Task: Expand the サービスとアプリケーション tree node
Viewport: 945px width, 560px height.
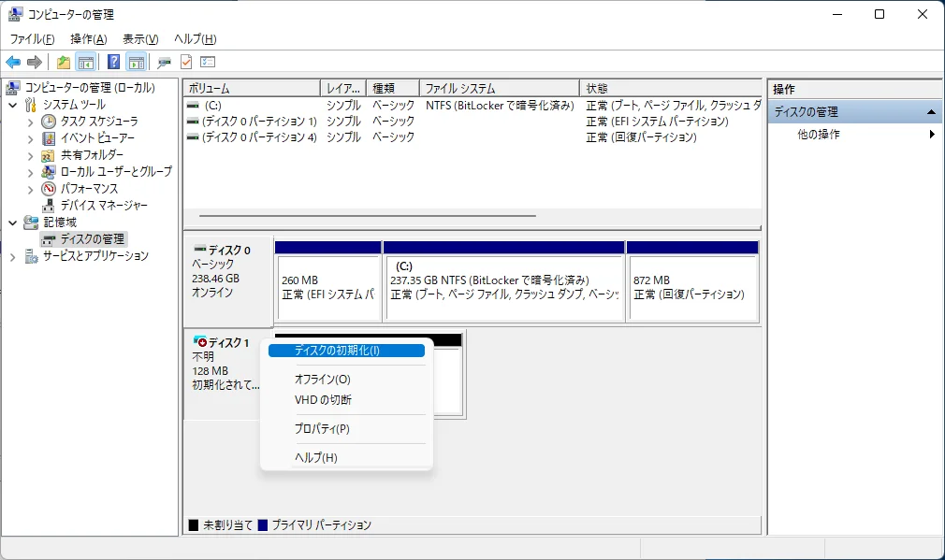Action: (13, 256)
